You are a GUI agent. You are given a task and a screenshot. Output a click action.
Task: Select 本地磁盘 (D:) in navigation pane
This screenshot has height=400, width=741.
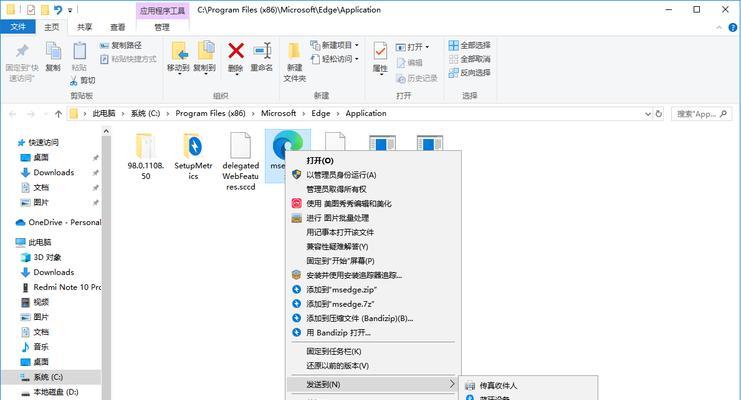(x=49, y=392)
